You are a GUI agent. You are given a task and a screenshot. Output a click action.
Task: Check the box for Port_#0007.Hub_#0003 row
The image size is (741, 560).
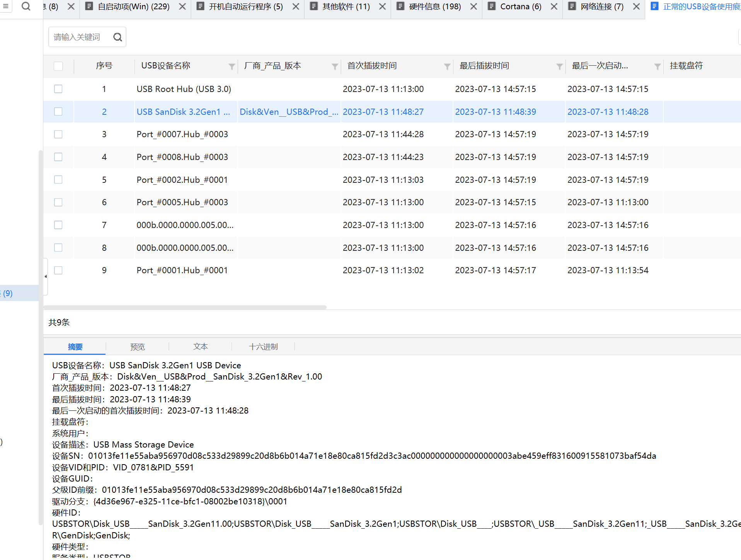[58, 134]
